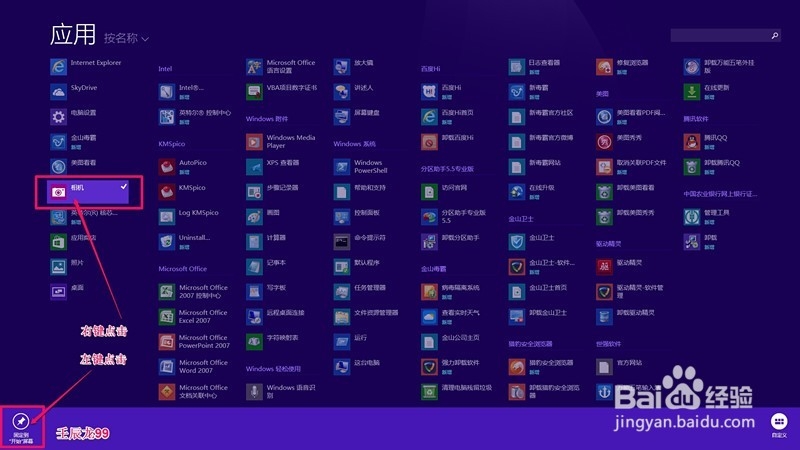Launch 驱动精灵 app
This screenshot has width=800, height=450.
pyautogui.click(x=619, y=266)
